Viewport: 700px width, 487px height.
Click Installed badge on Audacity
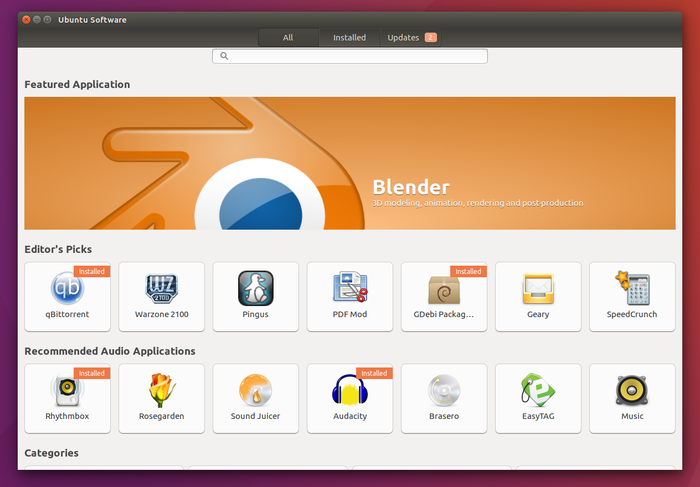tap(374, 373)
